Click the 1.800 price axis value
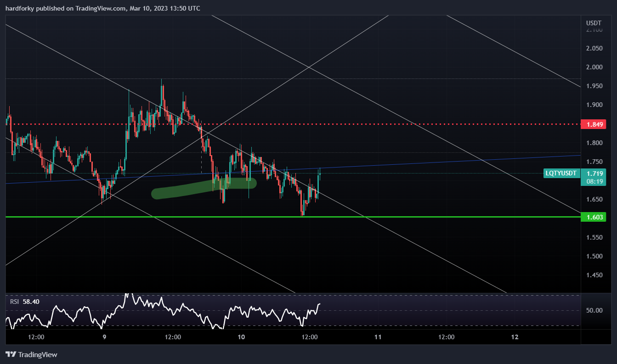 click(x=594, y=143)
